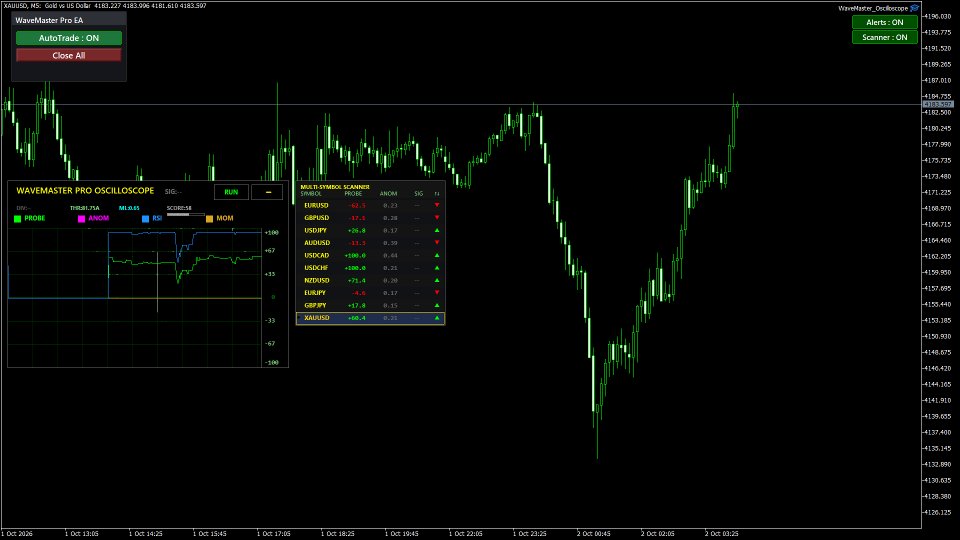
Task: Click the RUN button in the oscilloscope
Action: (231, 192)
